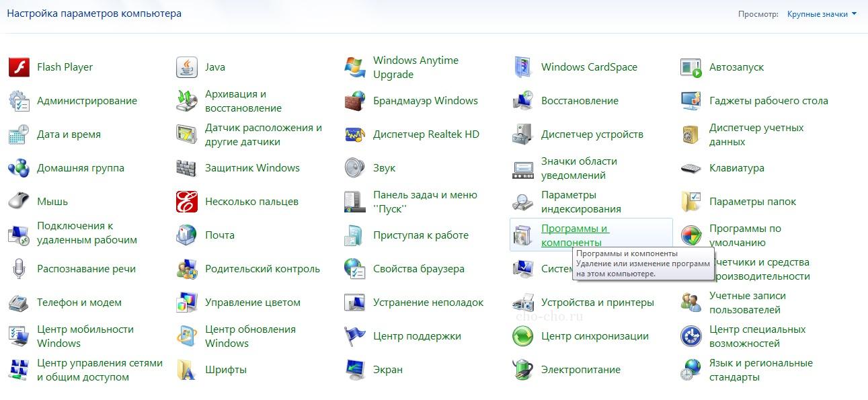Go to Центр обновления Windows

(250, 336)
